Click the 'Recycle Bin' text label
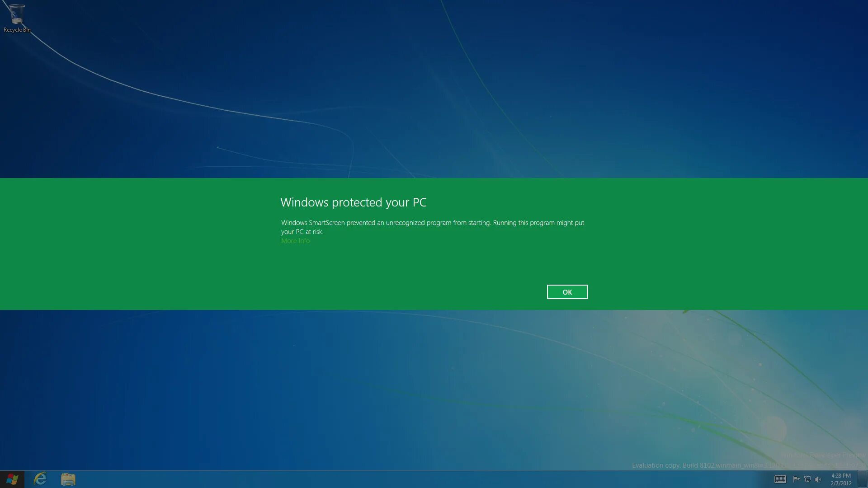 click(x=17, y=30)
